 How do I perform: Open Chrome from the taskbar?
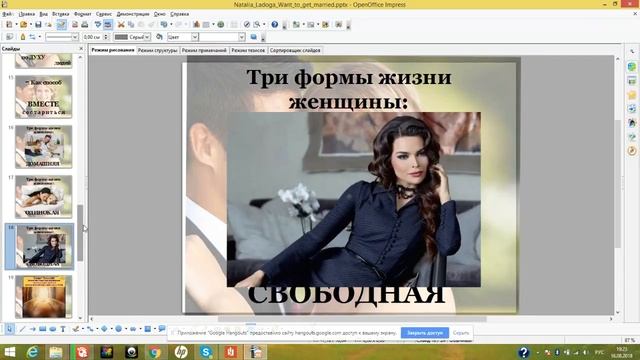[x=155, y=352]
